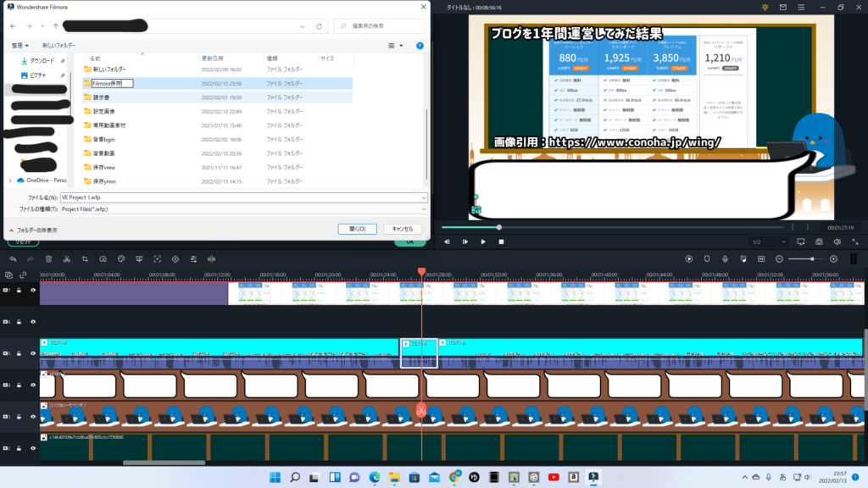Expand the OneDrive tree item
868x488 pixels.
(10, 180)
